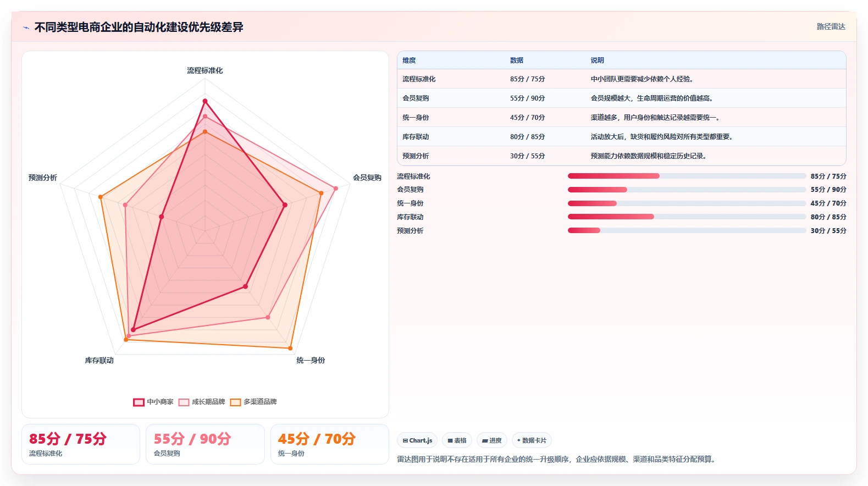Click the chart title 不同类型电商企业的自动化建设优先级差异

[x=139, y=27]
